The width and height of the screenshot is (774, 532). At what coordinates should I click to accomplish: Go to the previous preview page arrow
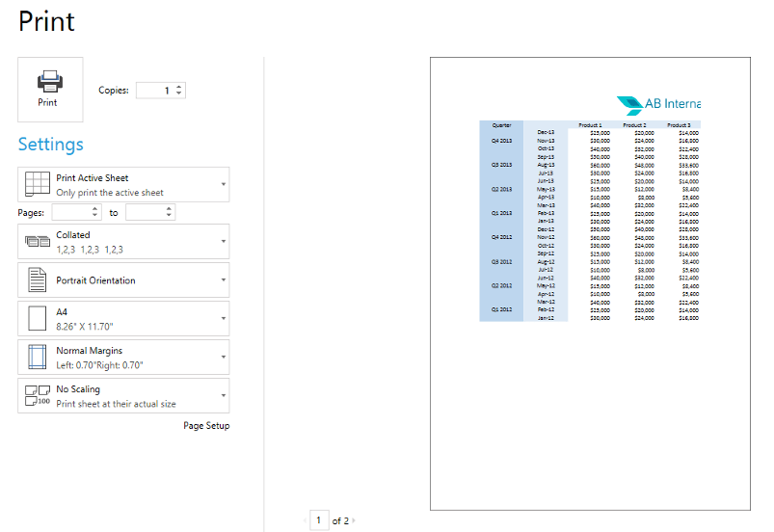click(306, 520)
